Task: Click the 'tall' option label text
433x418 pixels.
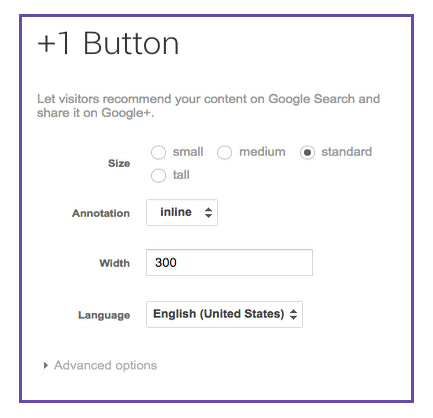Action: 181,175
